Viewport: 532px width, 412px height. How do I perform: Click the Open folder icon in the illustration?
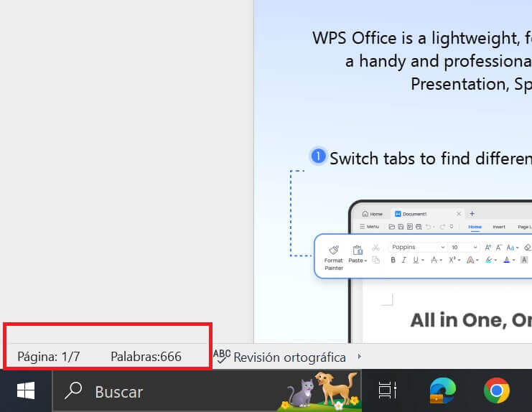point(392,227)
